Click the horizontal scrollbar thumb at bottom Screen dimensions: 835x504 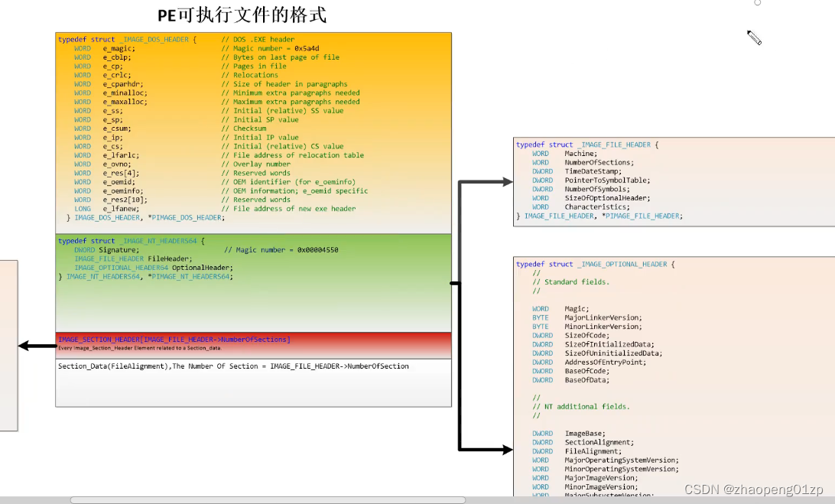coord(268,499)
